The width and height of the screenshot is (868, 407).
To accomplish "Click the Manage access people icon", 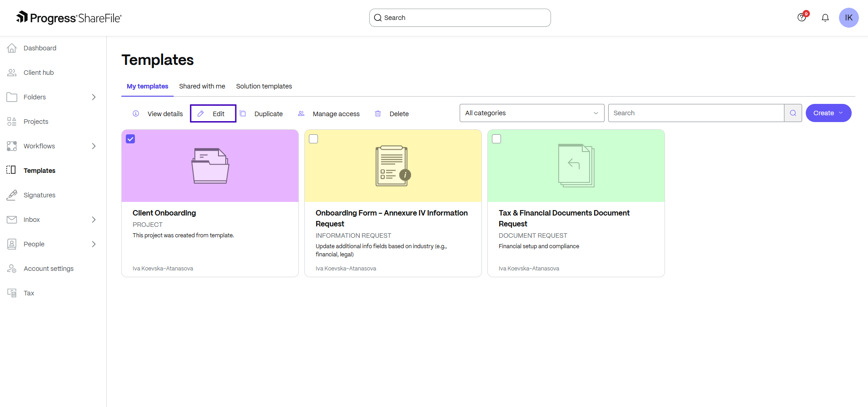I will (x=301, y=113).
